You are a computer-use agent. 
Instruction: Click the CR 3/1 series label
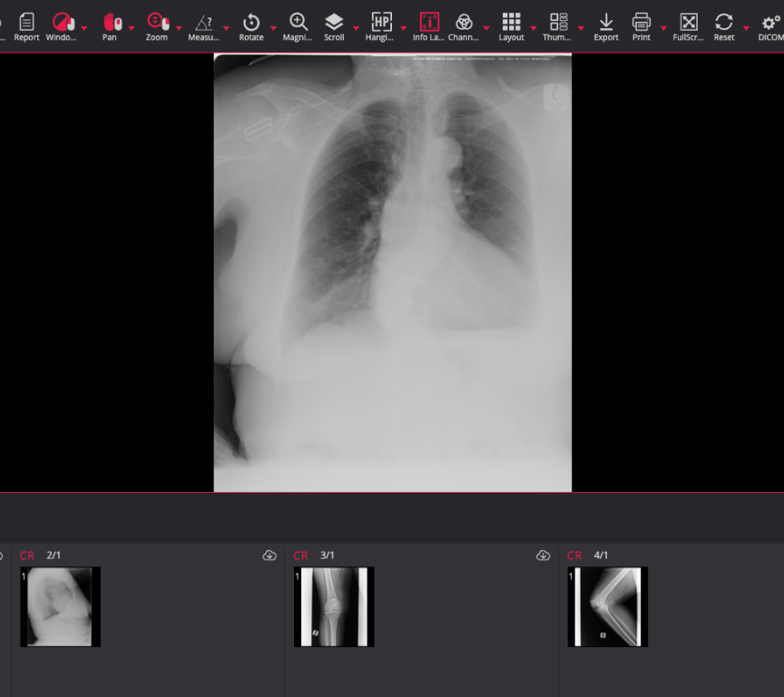tap(313, 555)
